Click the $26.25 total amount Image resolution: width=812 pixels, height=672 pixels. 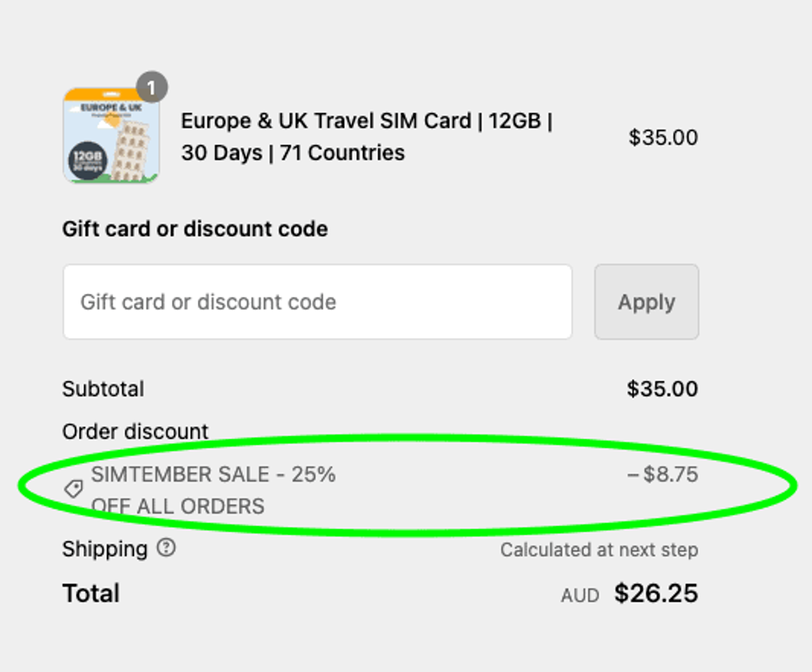pos(656,593)
